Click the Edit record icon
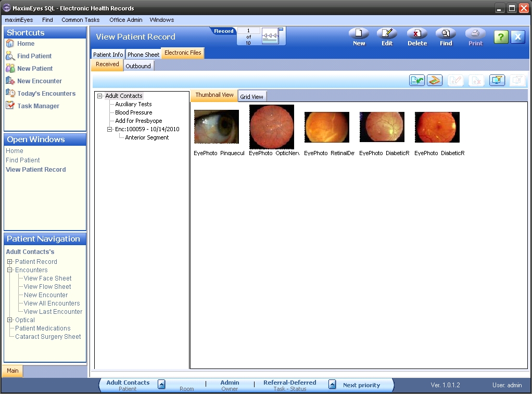532x394 pixels. (387, 34)
